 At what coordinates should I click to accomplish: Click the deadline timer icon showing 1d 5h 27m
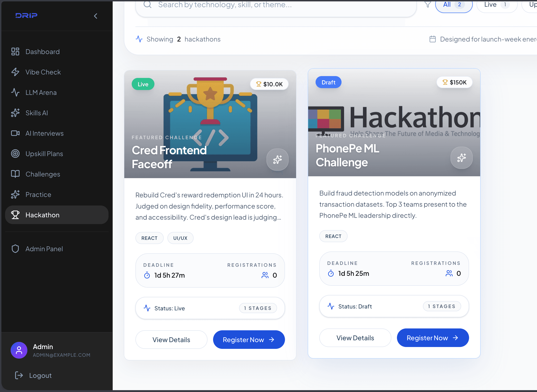[x=147, y=275]
